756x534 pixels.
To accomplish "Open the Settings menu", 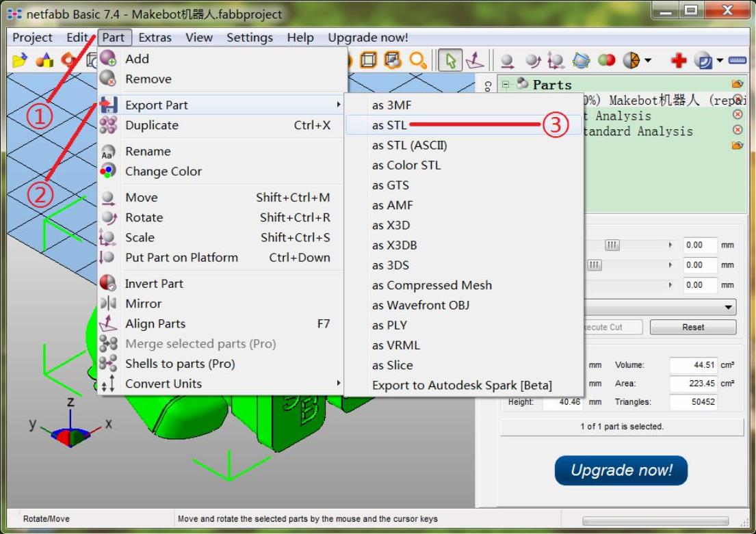I will click(249, 38).
